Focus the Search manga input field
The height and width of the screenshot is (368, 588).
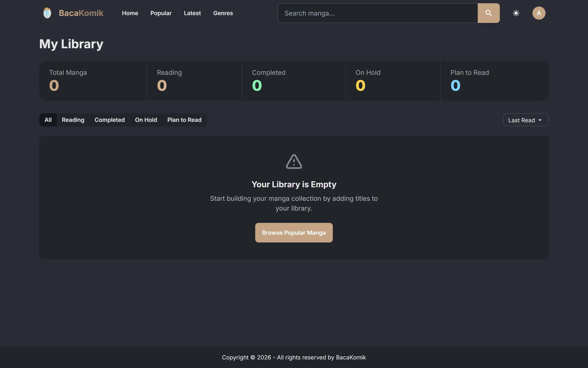coord(378,13)
